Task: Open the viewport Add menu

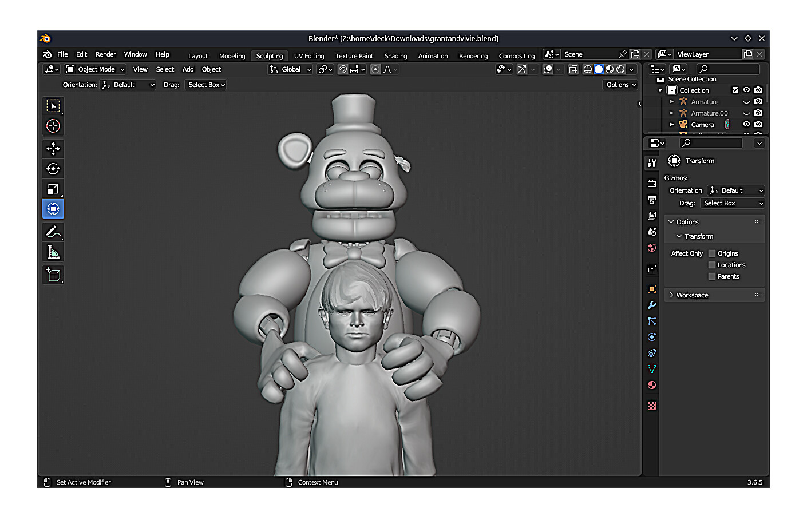Action: click(x=188, y=69)
